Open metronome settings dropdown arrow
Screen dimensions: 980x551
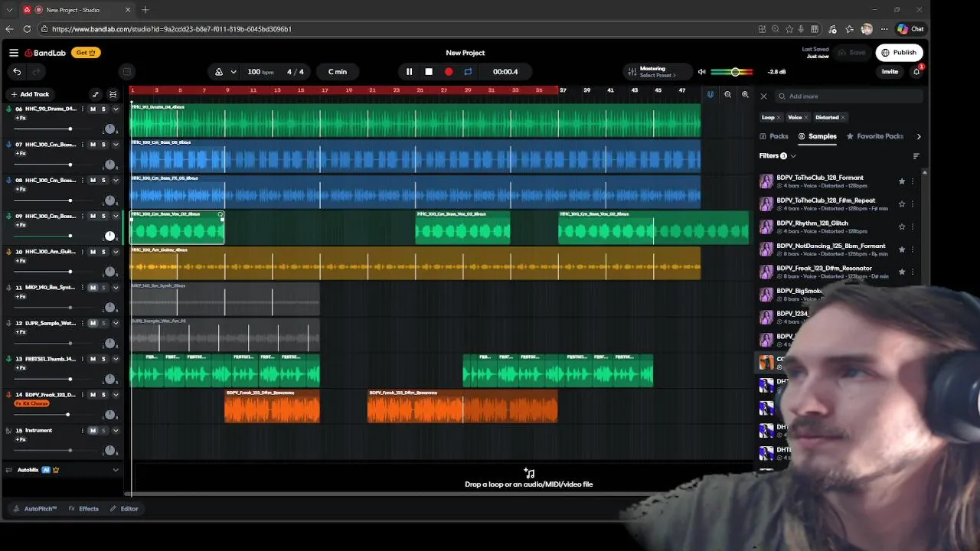(x=234, y=72)
